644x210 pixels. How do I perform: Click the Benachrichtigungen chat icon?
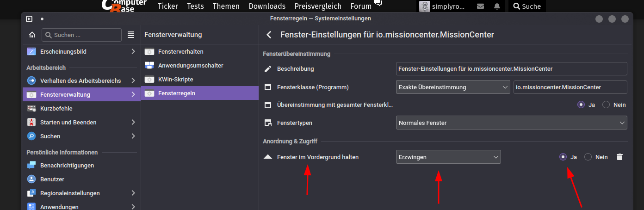pyautogui.click(x=31, y=165)
